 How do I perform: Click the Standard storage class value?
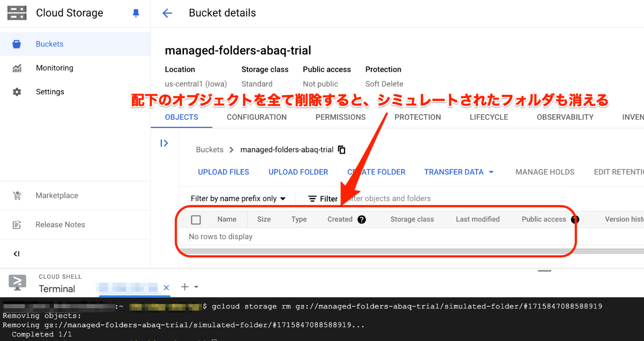coord(257,84)
